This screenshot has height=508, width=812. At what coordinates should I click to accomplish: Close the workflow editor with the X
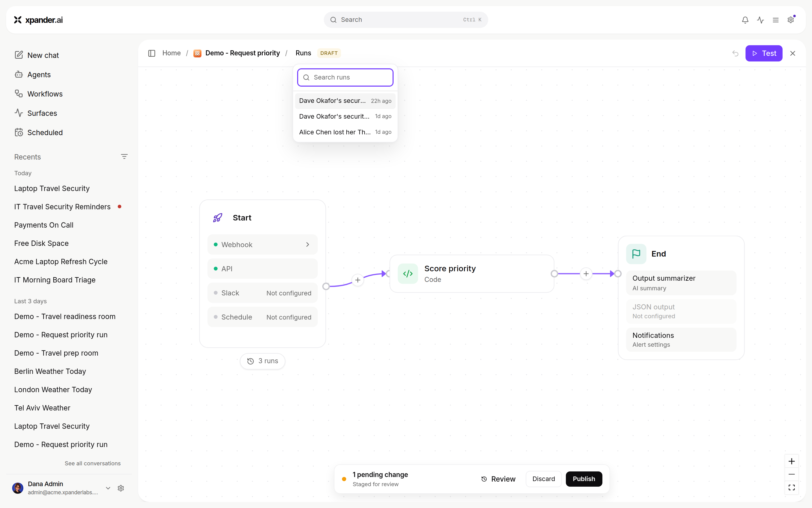point(792,53)
